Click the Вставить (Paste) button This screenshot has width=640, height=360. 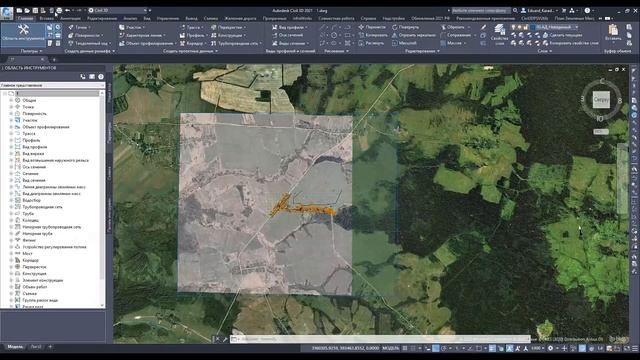(x=613, y=33)
